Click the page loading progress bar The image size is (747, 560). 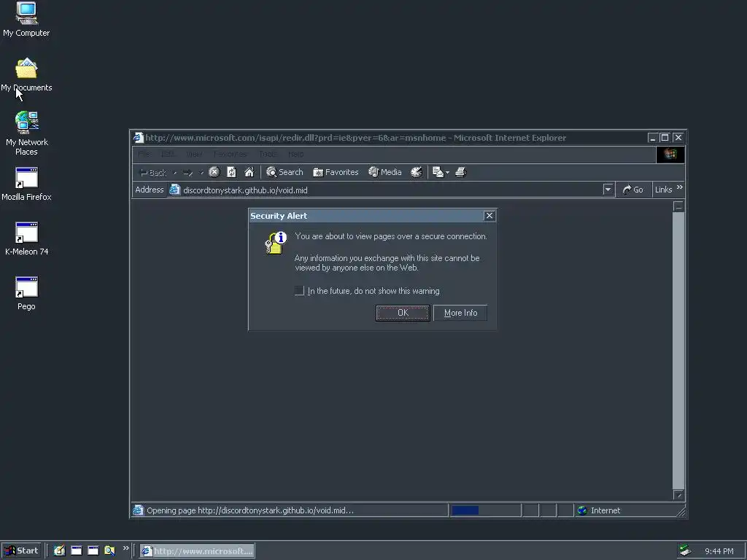(x=485, y=510)
